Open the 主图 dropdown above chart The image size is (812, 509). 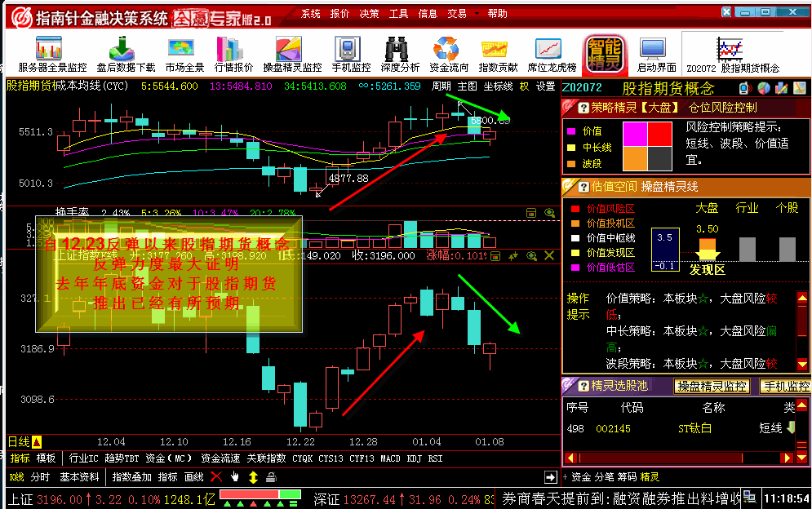point(467,86)
